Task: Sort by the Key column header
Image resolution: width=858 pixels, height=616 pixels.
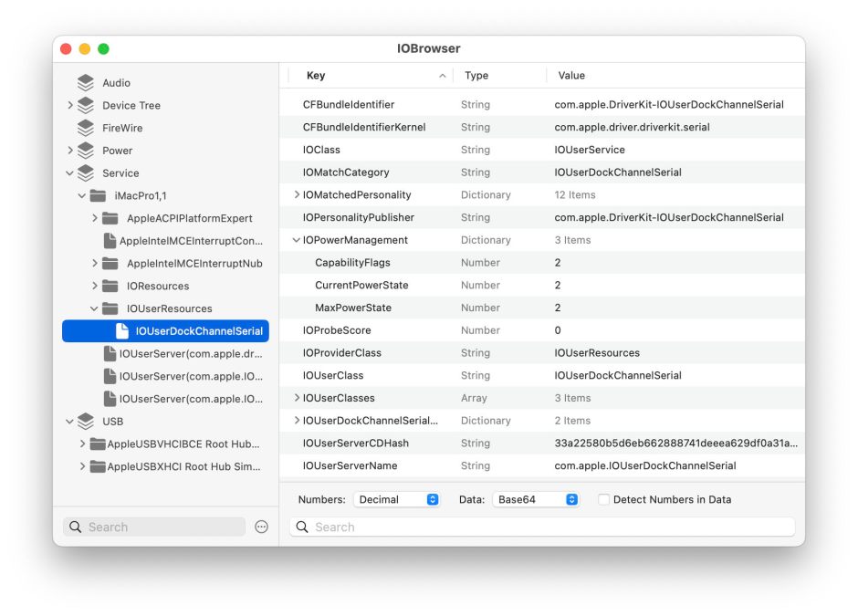Action: 365,76
